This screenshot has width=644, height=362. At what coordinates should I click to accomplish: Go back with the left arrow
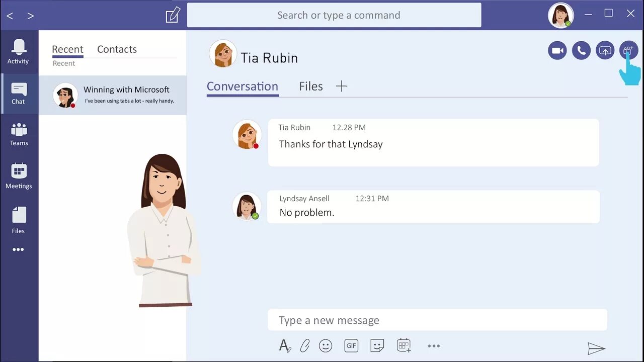pos(10,16)
